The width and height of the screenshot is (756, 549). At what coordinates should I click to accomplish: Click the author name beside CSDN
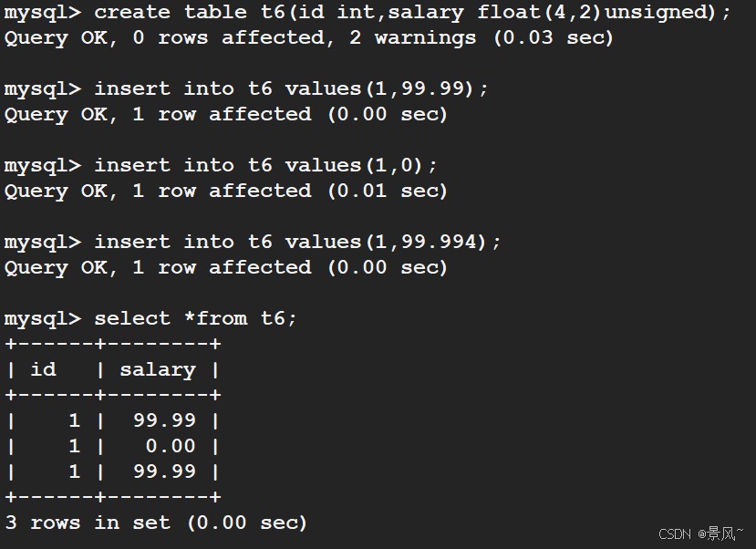point(720,533)
